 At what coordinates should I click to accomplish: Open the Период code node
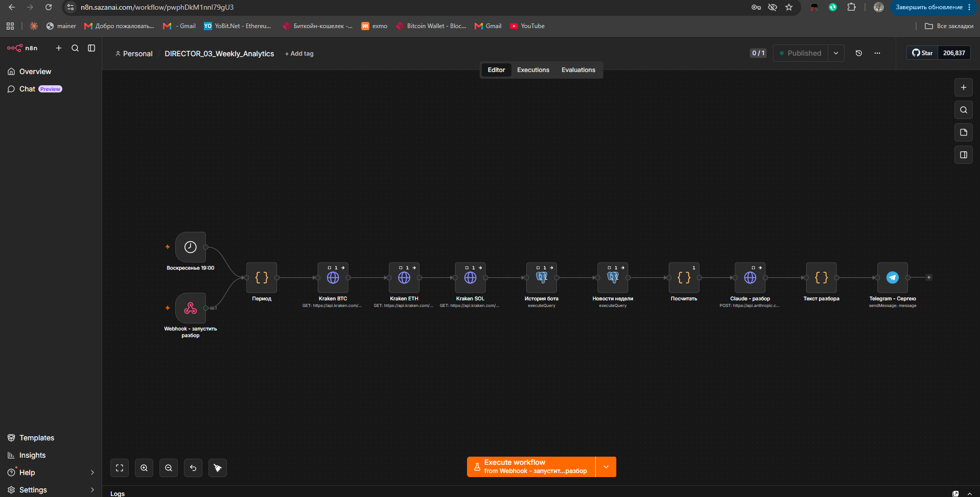point(262,277)
